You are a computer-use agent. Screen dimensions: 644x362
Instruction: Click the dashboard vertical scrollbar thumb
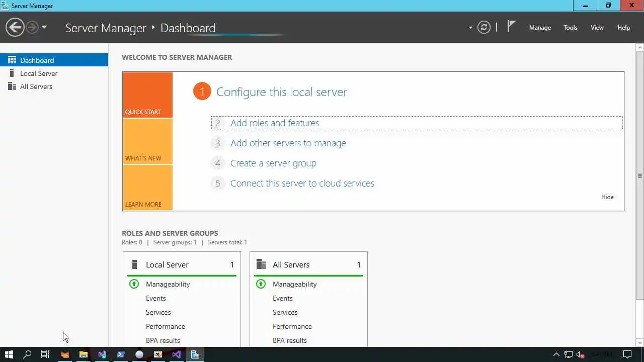(x=640, y=175)
